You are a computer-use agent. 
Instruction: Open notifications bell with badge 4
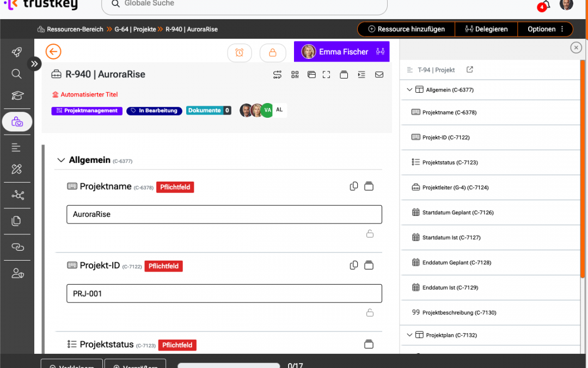point(546,5)
